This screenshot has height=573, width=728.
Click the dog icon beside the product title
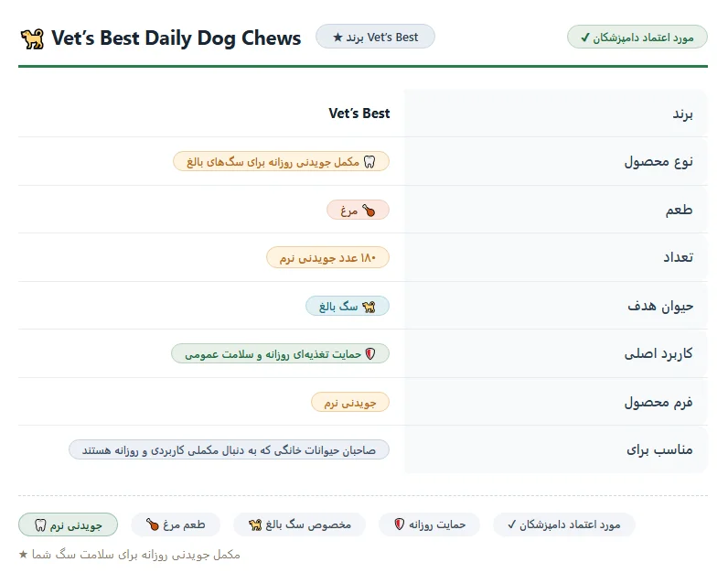[x=33, y=38]
